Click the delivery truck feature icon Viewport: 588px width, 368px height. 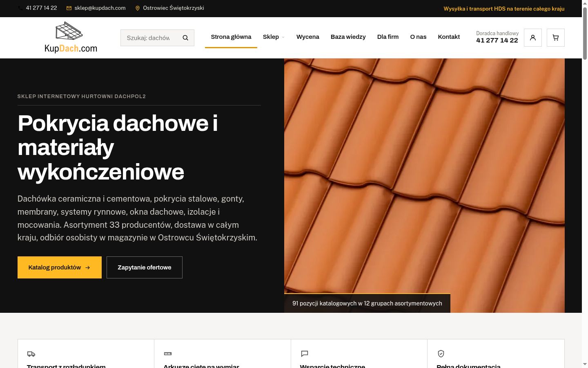pyautogui.click(x=31, y=354)
